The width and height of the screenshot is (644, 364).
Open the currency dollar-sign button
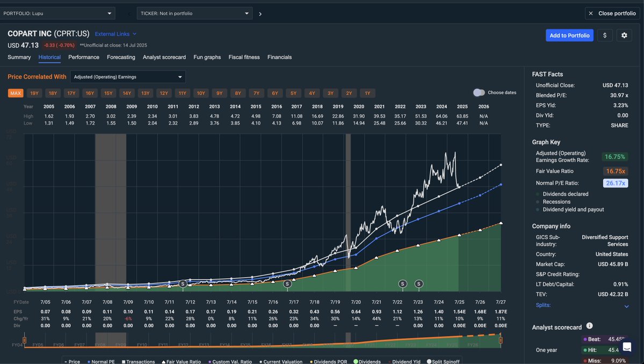605,35
